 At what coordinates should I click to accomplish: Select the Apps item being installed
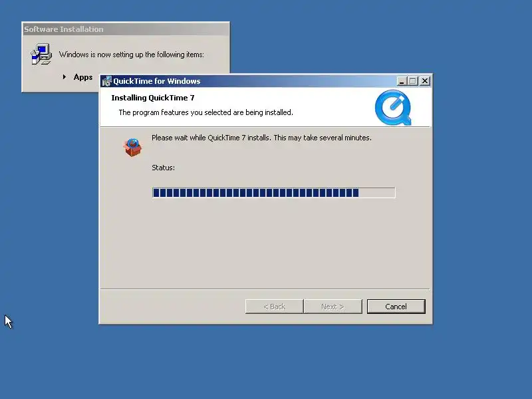83,77
